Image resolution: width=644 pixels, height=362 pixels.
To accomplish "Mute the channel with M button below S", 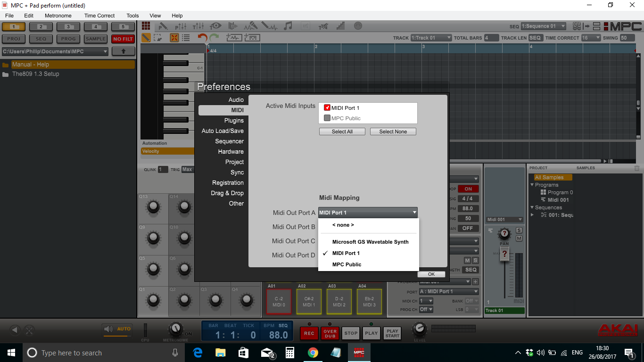I will point(519,239).
